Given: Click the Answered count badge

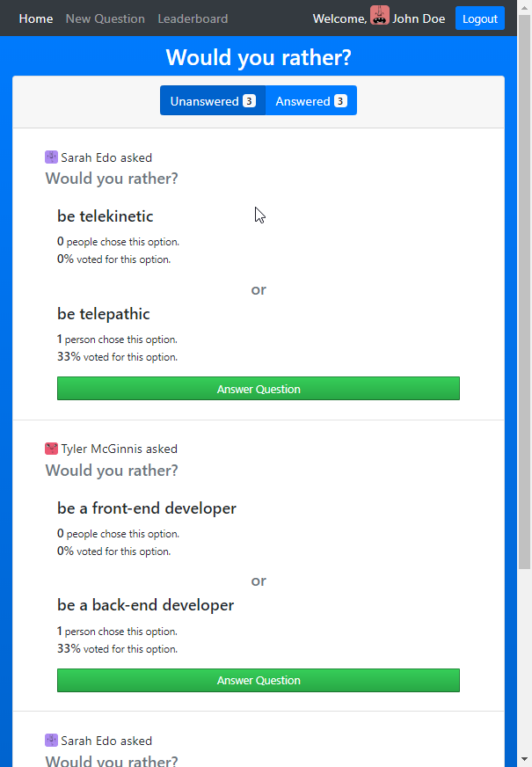Looking at the screenshot, I should (340, 101).
